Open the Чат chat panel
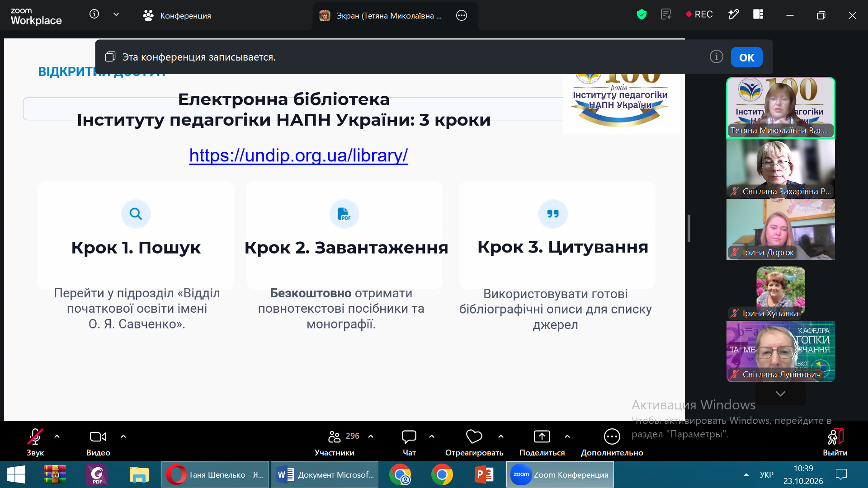The image size is (868, 488). 409,442
